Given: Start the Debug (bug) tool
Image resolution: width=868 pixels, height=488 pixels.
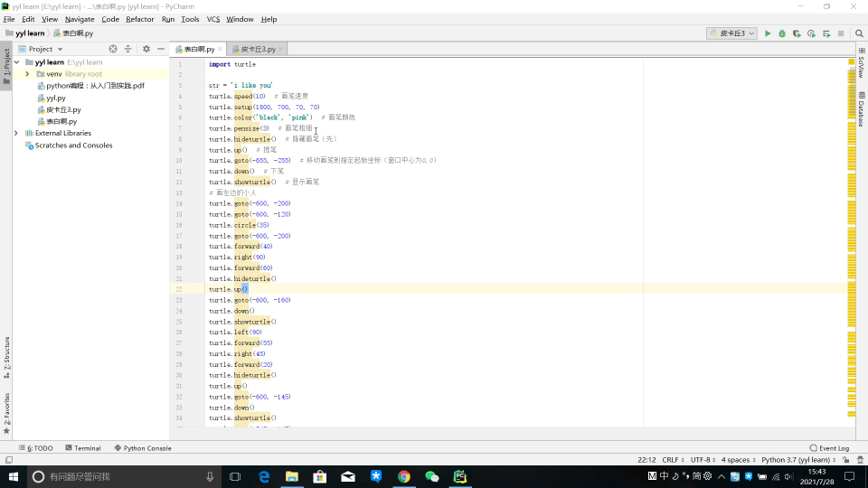Looking at the screenshot, I should [781, 33].
